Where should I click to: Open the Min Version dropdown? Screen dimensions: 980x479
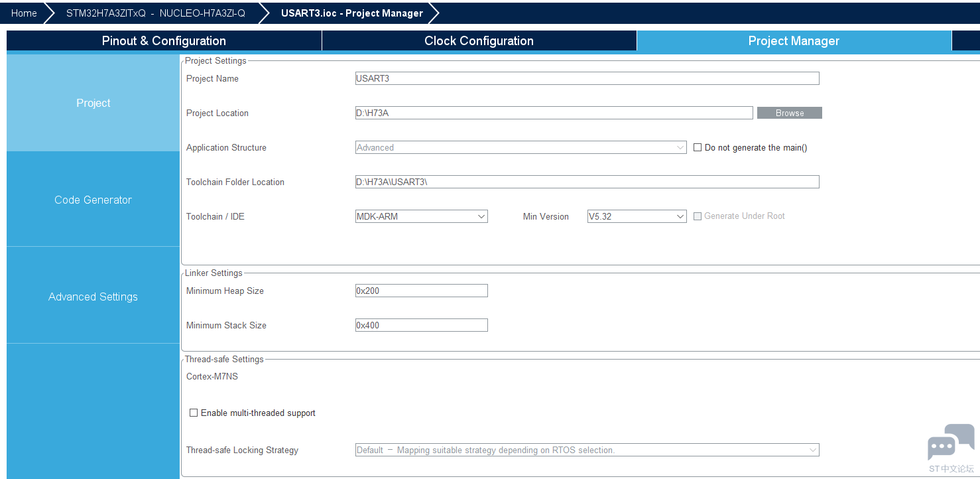click(637, 216)
